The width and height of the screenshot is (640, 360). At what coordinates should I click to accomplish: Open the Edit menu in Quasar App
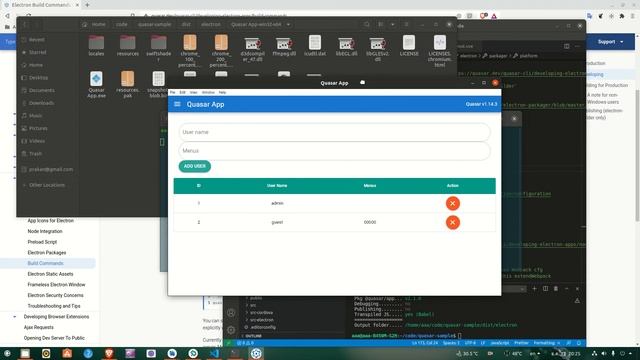point(182,93)
